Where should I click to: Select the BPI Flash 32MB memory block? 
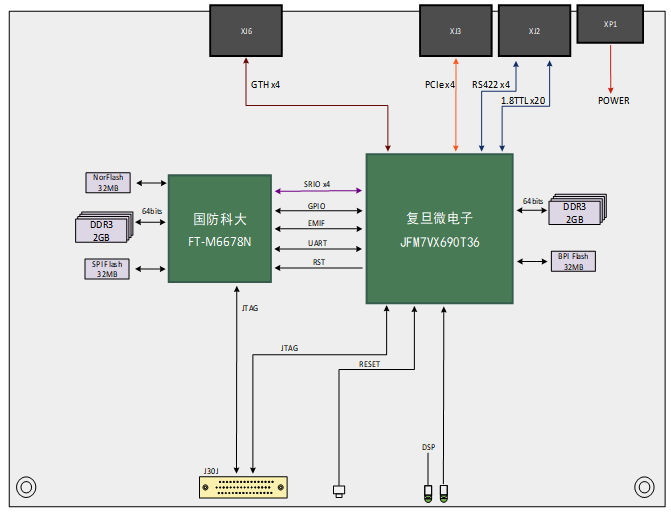(x=573, y=261)
